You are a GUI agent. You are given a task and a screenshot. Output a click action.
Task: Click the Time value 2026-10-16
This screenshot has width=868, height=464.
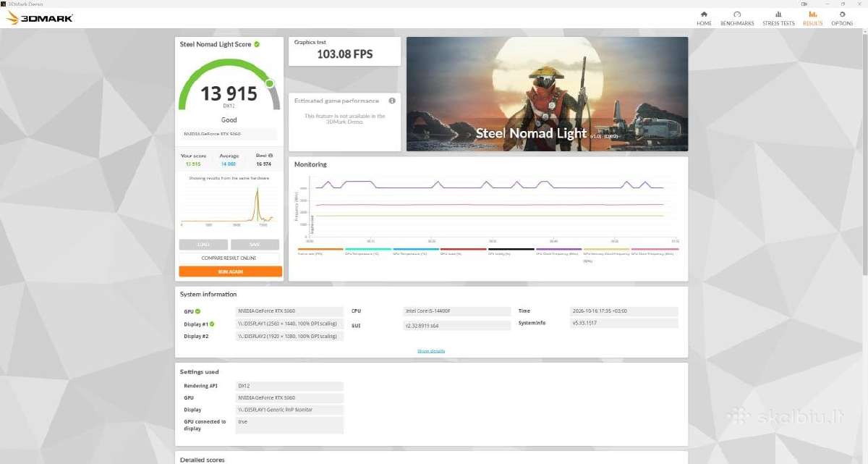coord(624,311)
